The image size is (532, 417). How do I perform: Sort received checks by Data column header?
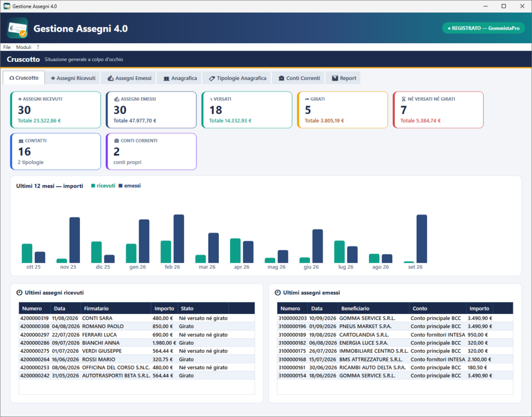click(65, 308)
